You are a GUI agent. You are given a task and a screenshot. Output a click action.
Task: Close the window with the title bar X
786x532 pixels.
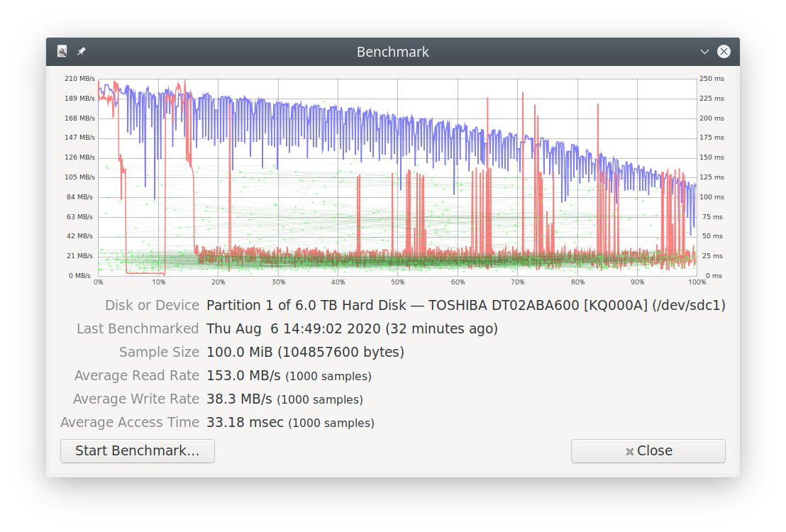pyautogui.click(x=724, y=52)
